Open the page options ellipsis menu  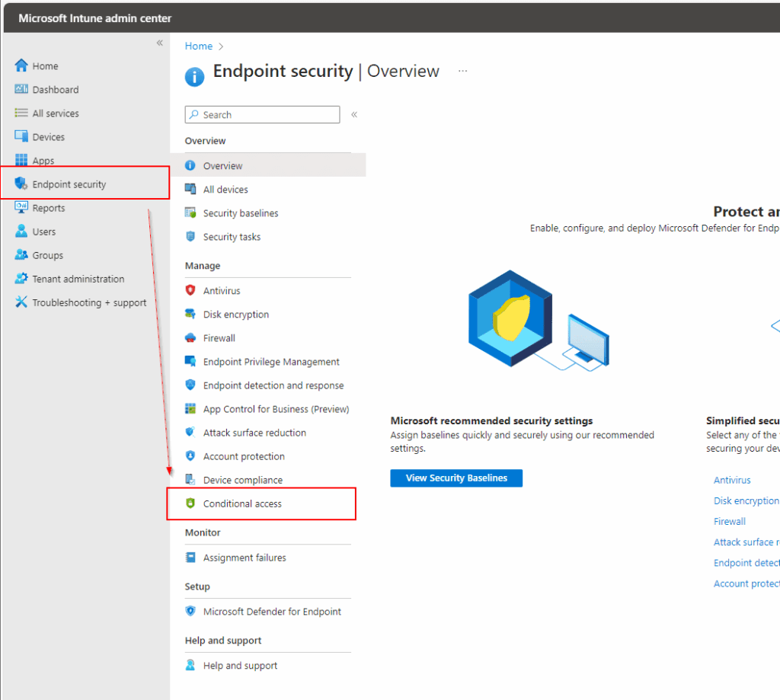pyautogui.click(x=462, y=70)
